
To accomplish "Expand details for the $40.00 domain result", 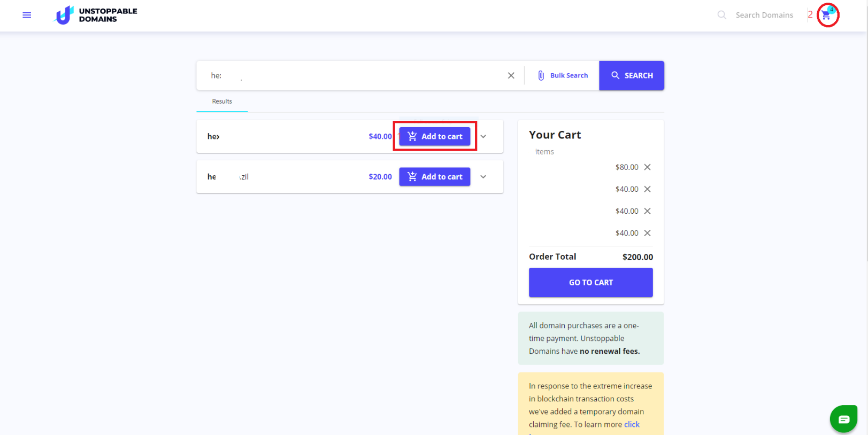I will (483, 136).
